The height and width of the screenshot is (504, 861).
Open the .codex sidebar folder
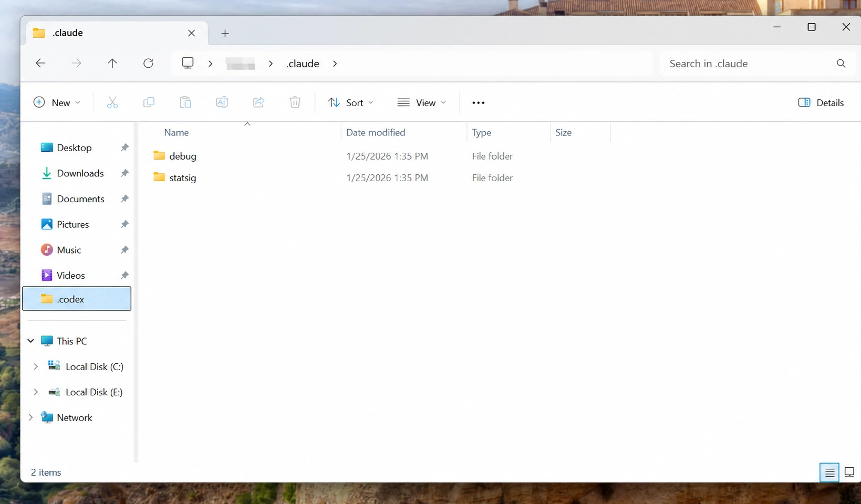[x=77, y=299]
